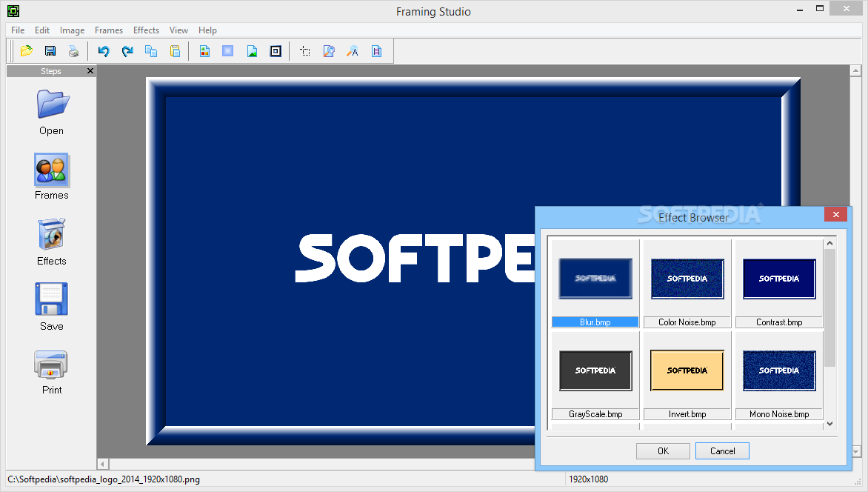Click the Print step in Steps panel
The image size is (868, 492).
[52, 372]
